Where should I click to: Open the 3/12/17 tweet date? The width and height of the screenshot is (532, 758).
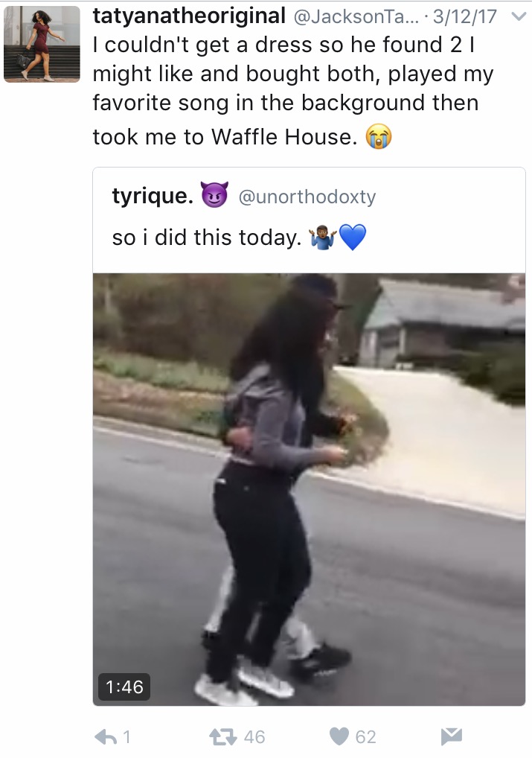pyautogui.click(x=464, y=17)
